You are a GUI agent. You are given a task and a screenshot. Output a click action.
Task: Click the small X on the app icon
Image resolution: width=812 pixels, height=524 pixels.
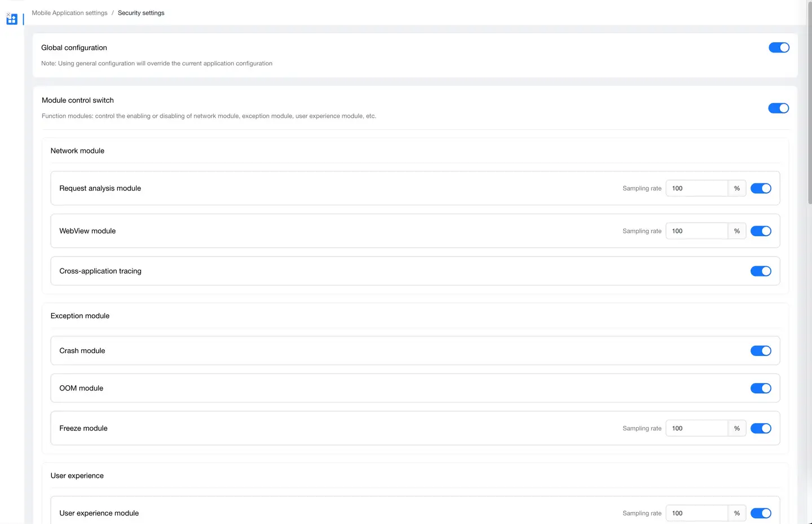pyautogui.click(x=8, y=15)
